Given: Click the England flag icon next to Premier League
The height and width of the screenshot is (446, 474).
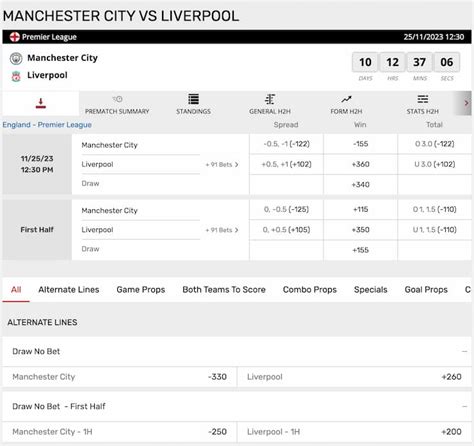Looking at the screenshot, I should click(x=15, y=37).
